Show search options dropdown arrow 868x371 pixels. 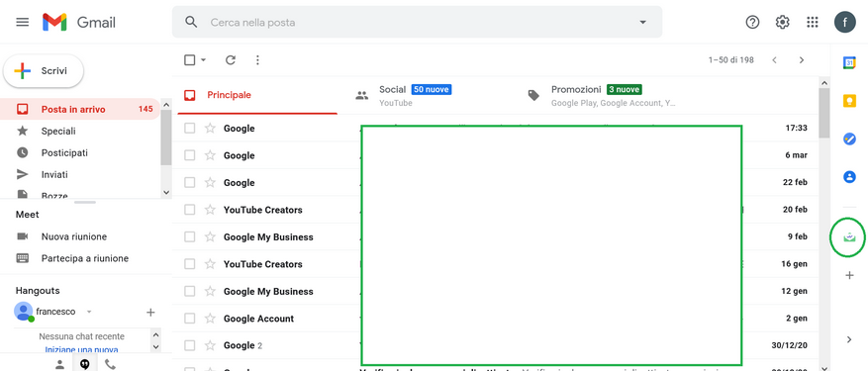pyautogui.click(x=642, y=22)
